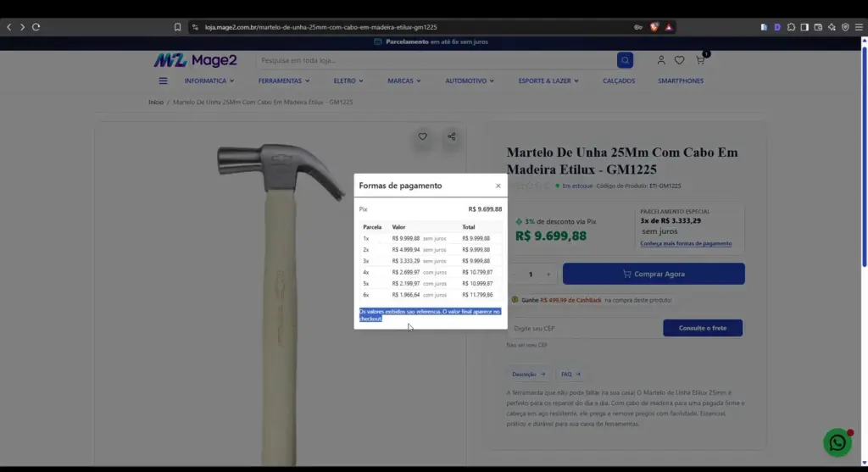Image resolution: width=868 pixels, height=472 pixels.
Task: Click the Início breadcrumb link
Action: (156, 103)
